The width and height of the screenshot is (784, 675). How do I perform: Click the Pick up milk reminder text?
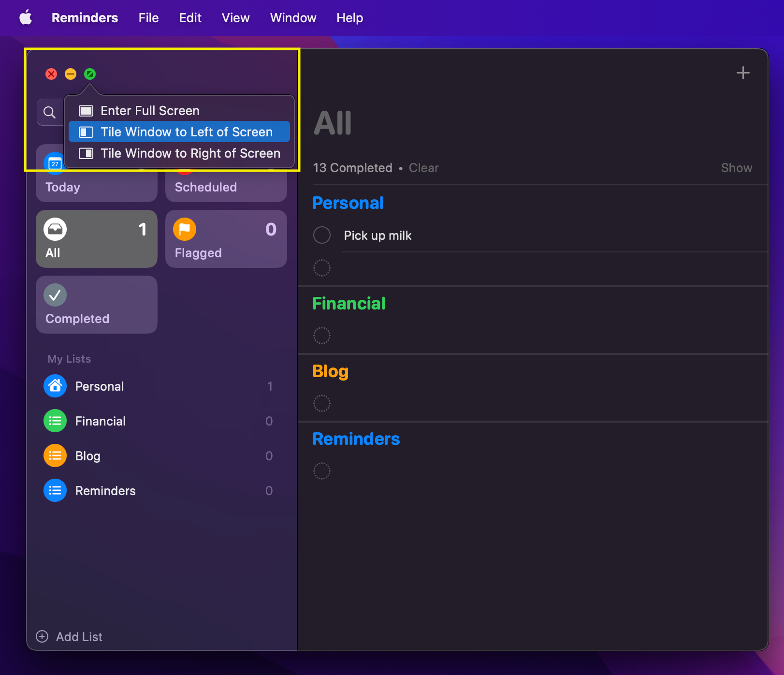377,235
